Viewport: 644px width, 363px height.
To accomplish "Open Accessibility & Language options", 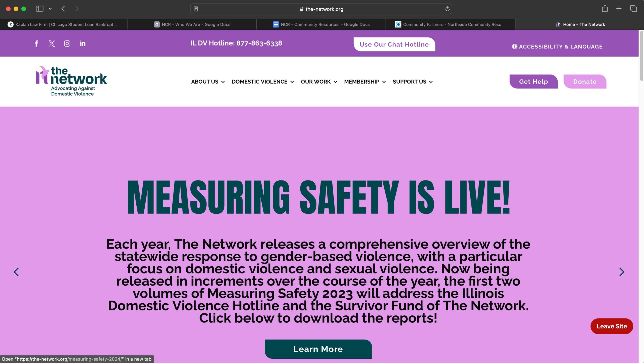I will point(557,47).
